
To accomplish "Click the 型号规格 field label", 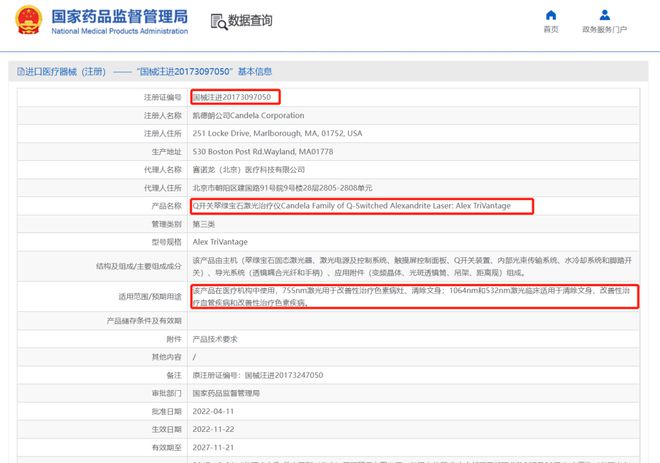I will 166,242.
